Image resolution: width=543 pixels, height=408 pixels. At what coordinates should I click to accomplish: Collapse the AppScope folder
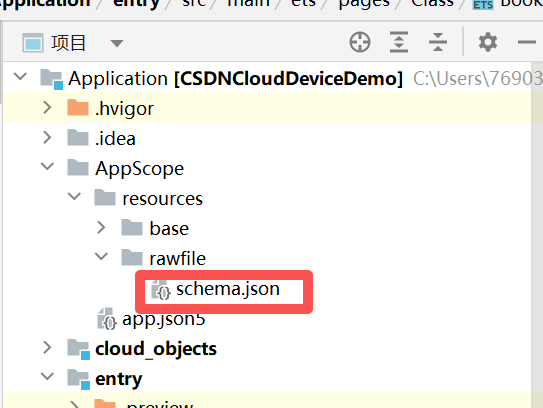[x=47, y=166]
